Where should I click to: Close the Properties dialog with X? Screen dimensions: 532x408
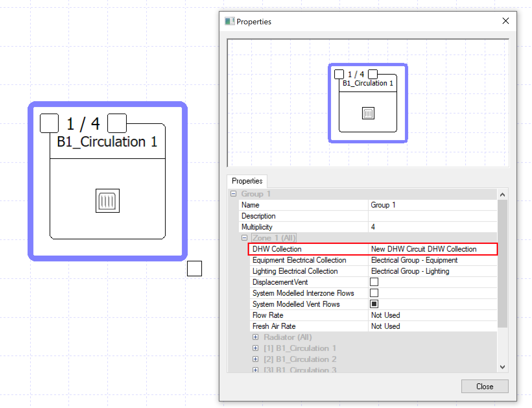(x=505, y=21)
